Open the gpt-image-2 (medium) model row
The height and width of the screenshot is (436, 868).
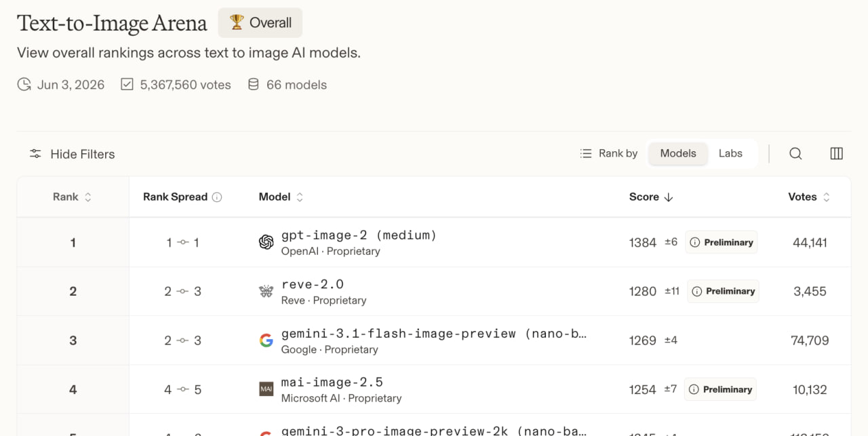(434, 242)
